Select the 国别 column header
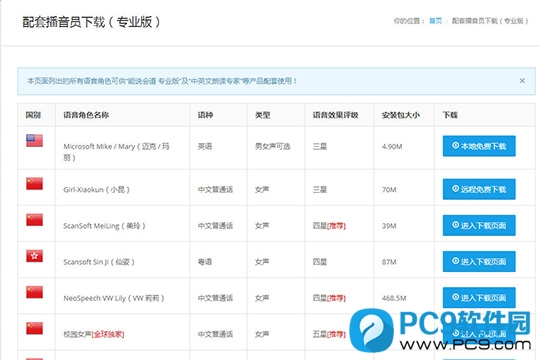This screenshot has width=540, height=360. click(33, 115)
